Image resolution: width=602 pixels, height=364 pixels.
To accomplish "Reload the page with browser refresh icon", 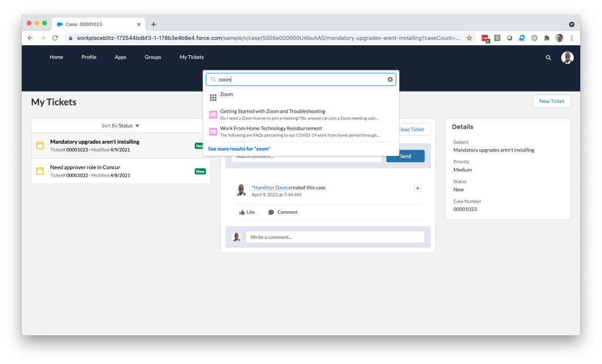I will pos(55,38).
